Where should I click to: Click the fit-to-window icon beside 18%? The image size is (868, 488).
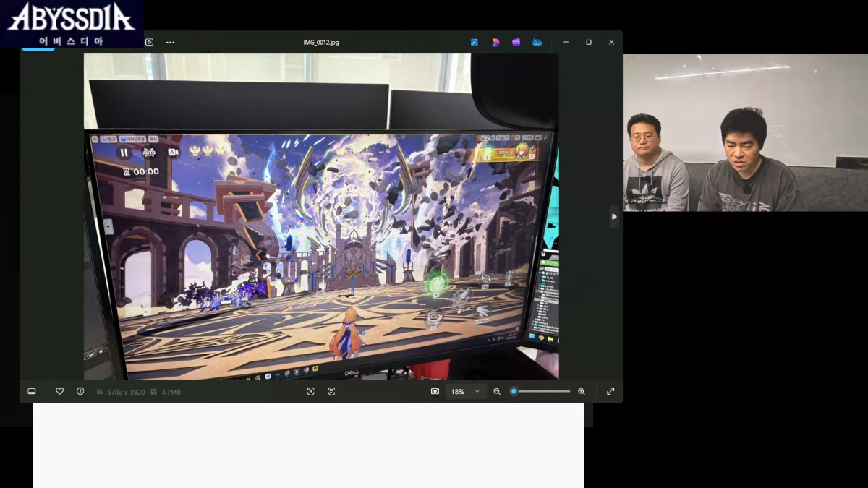pos(435,391)
